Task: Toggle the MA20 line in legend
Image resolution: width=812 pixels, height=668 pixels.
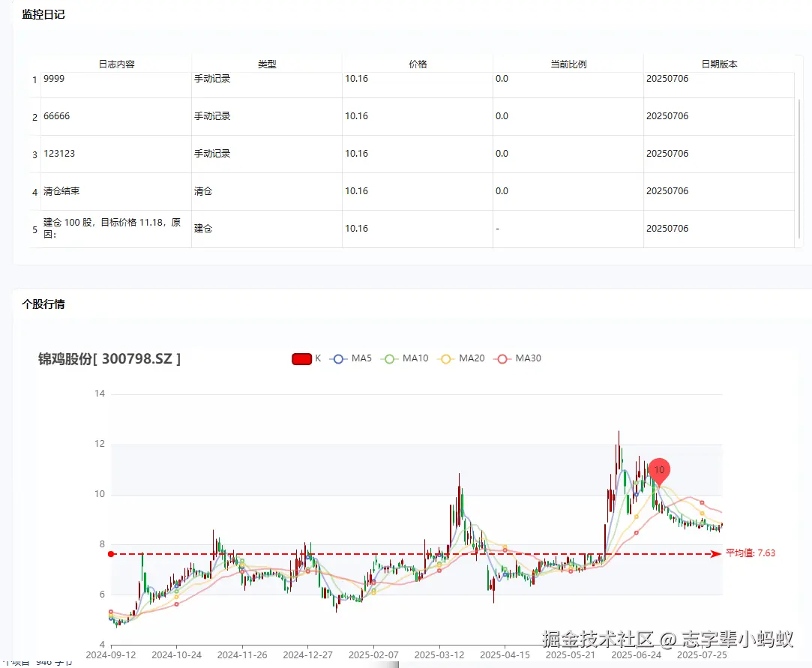Action: pos(461,358)
